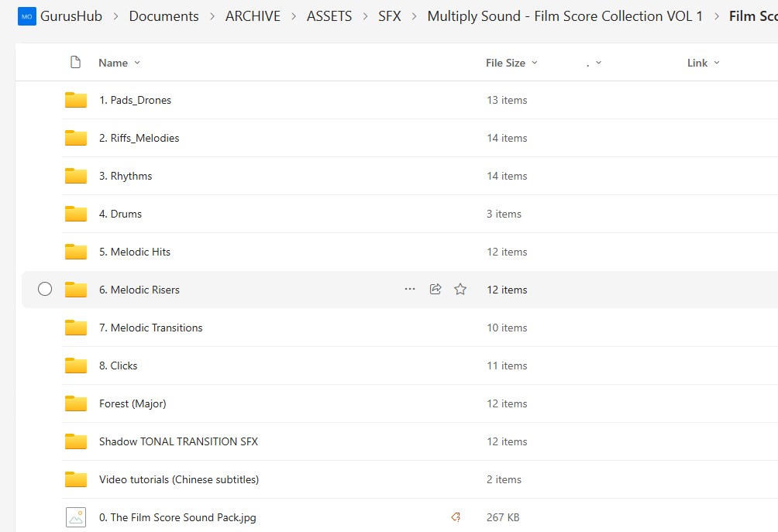778x532 pixels.
Task: Open the Link column header dropdown
Action: [x=703, y=63]
